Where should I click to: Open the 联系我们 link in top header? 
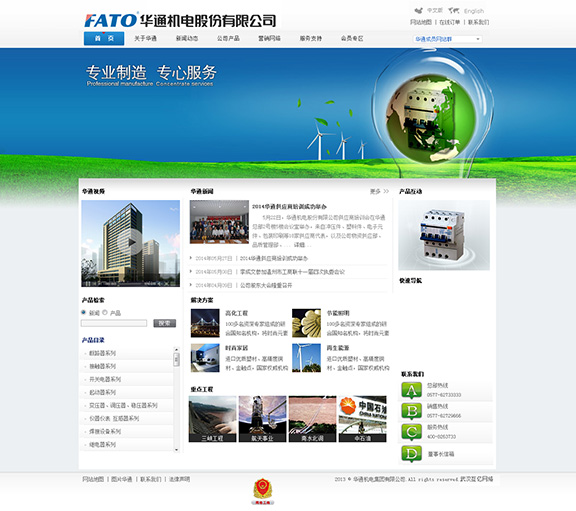478,22
